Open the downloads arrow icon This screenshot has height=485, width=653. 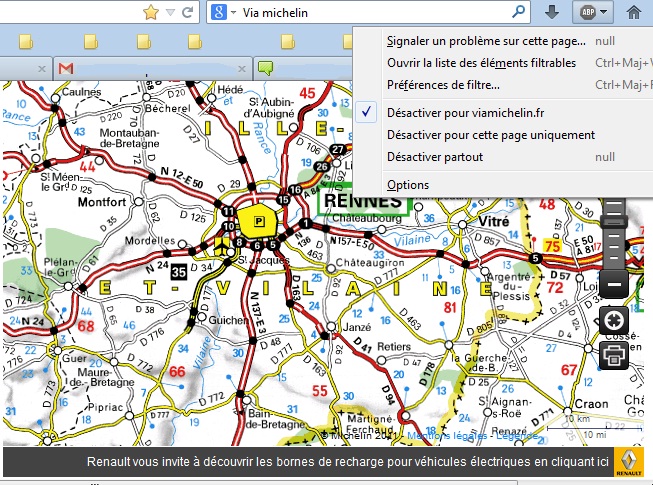(552, 12)
